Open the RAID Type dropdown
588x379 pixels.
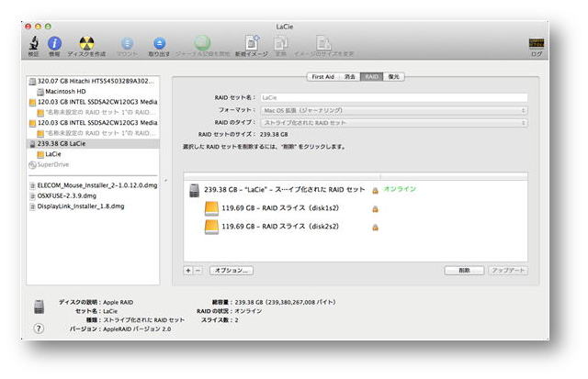[394, 123]
